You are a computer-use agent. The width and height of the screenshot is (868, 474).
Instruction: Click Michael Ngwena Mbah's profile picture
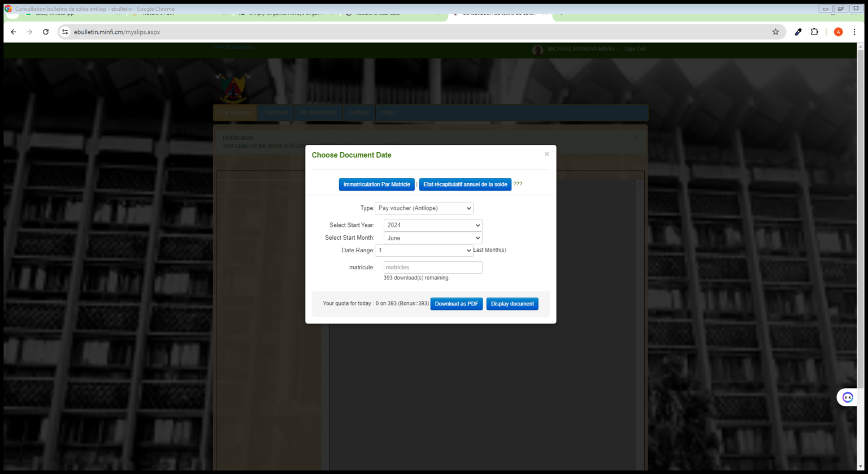pos(537,50)
